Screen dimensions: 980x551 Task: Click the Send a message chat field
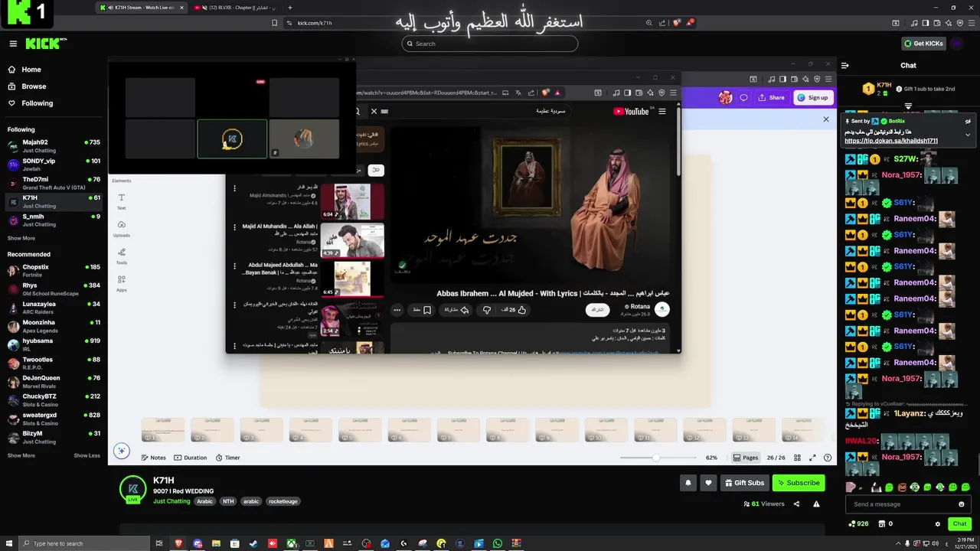click(x=902, y=504)
